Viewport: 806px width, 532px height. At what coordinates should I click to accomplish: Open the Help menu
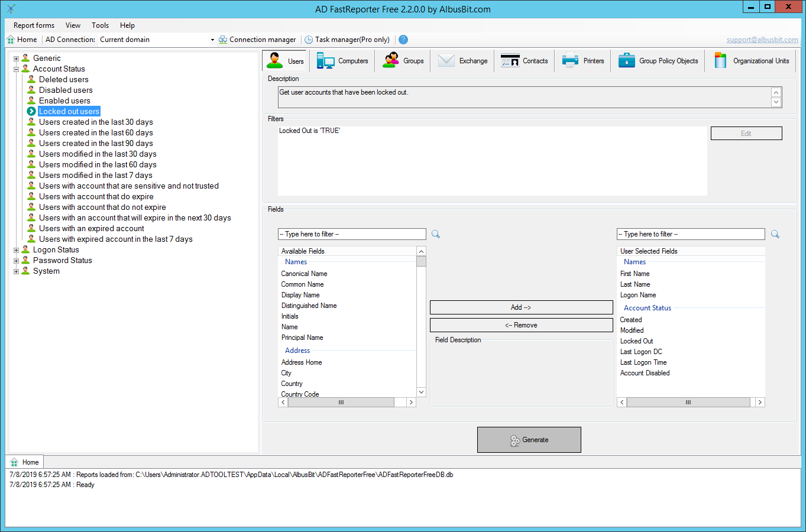127,25
